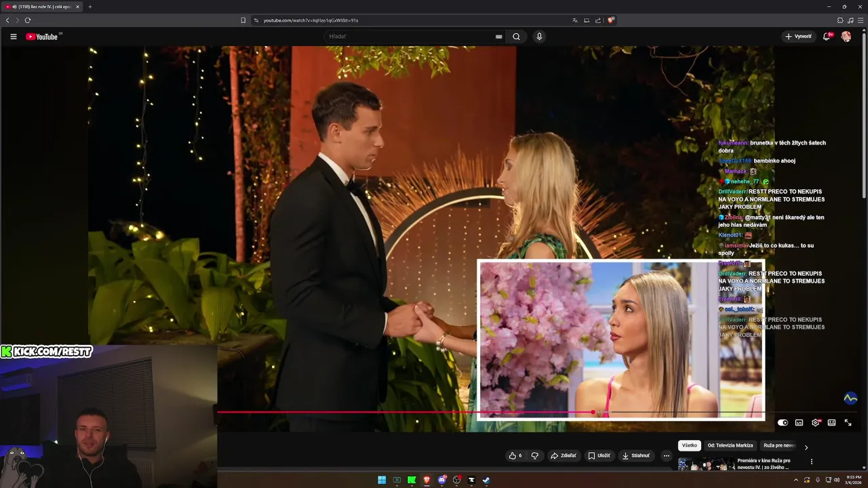Switch to theater mode
The height and width of the screenshot is (488, 868).
(831, 422)
